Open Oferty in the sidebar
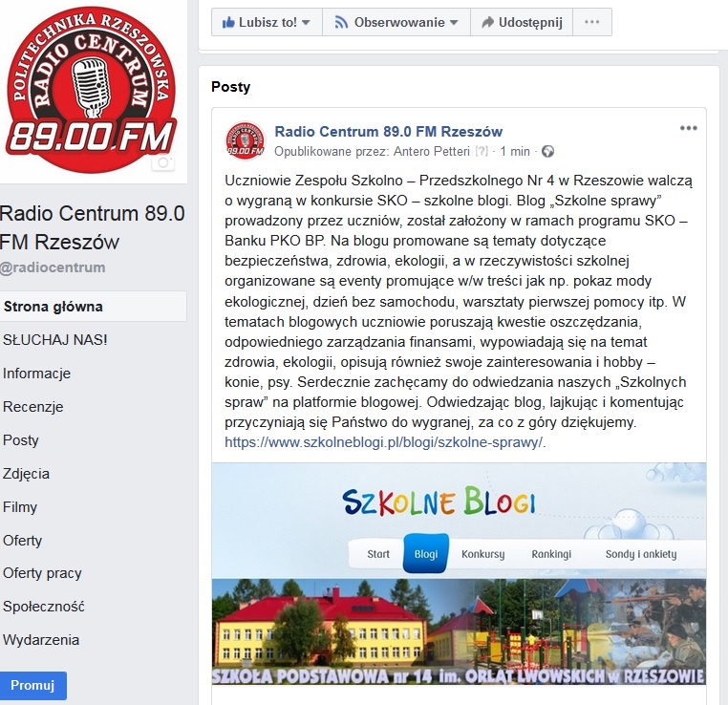 pos(22,541)
